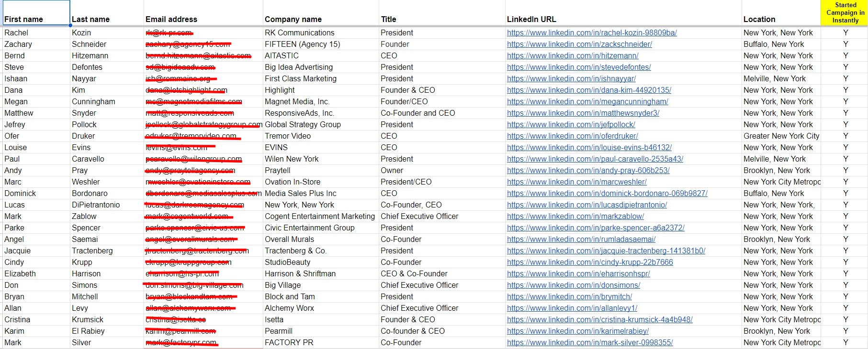
Task: Click the LinkedIn link for Megan Cunningham
Action: point(587,102)
